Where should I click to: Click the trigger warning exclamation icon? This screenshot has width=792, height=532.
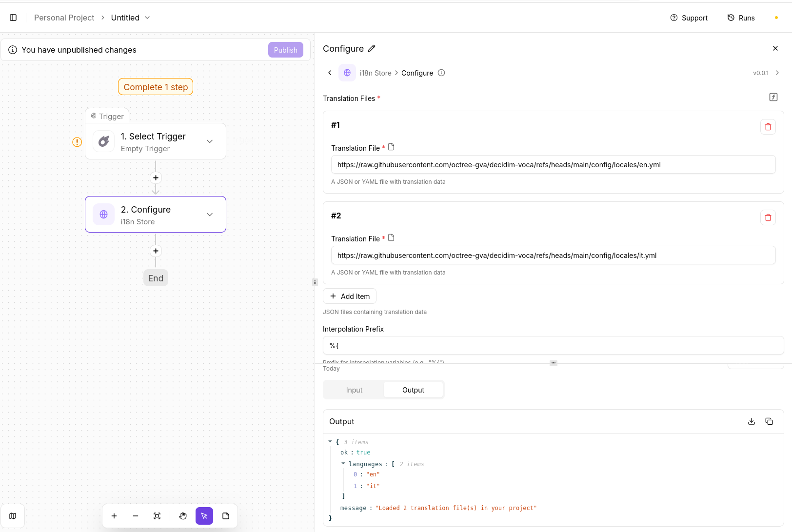point(77,142)
